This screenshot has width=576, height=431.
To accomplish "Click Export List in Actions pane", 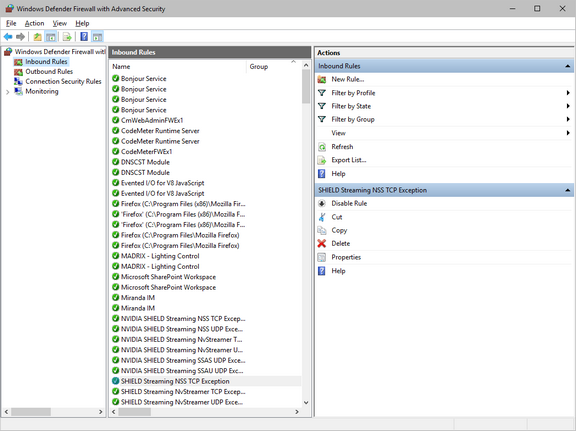I will pos(349,160).
